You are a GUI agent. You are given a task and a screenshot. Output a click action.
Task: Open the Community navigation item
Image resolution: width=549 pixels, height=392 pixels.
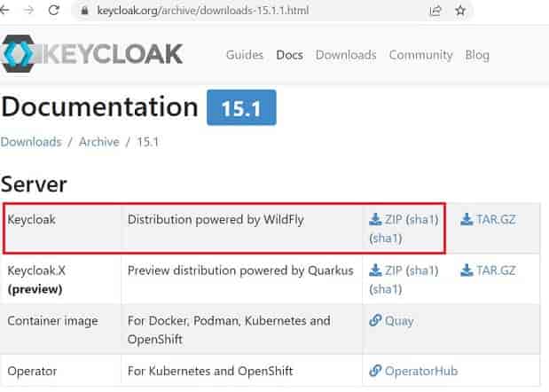pyautogui.click(x=421, y=55)
